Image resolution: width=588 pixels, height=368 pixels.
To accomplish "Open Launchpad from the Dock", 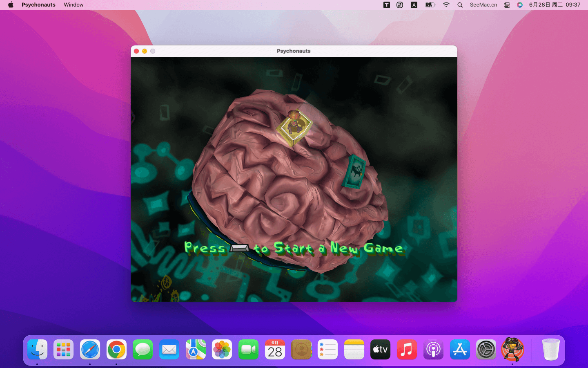I will 64,350.
